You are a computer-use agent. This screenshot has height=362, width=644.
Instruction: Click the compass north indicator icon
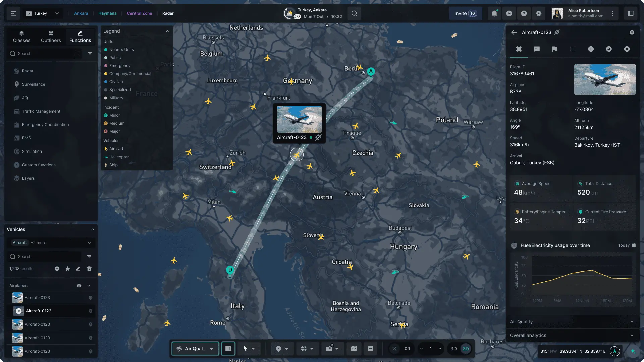614,351
